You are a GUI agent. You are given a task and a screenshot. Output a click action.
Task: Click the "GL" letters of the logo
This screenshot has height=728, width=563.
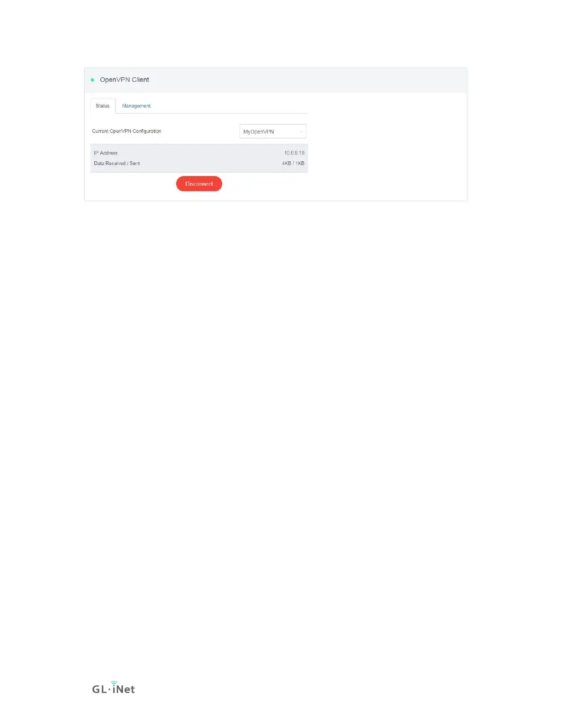click(x=99, y=689)
